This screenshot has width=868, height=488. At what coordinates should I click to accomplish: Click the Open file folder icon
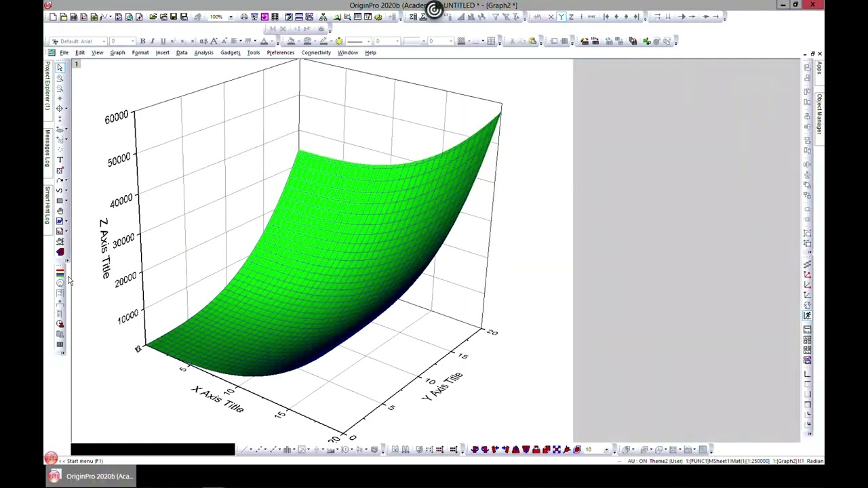[153, 17]
